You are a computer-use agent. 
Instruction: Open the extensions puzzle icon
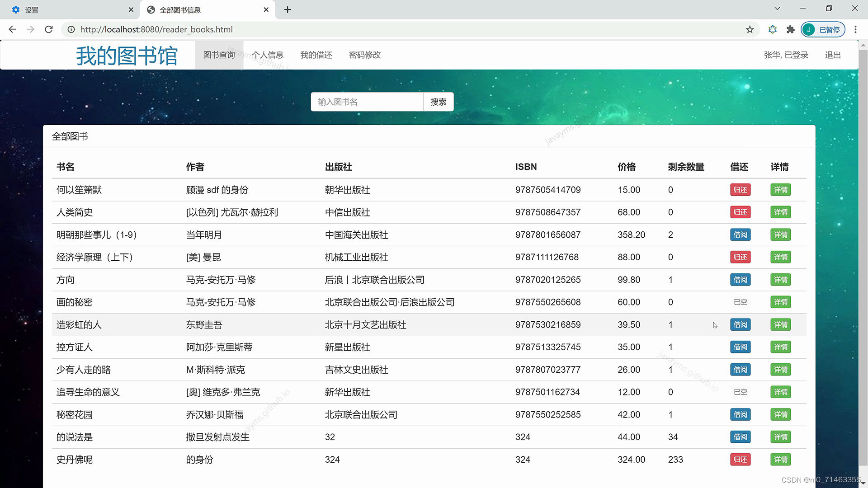790,29
